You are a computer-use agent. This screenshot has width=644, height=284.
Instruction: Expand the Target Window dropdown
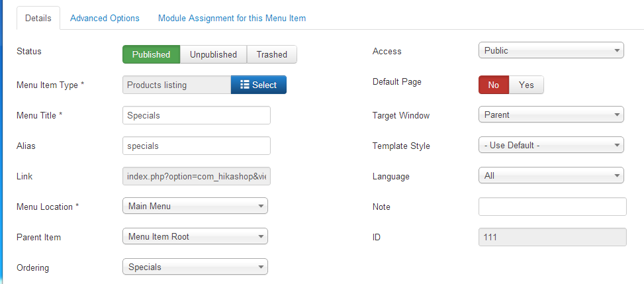551,115
